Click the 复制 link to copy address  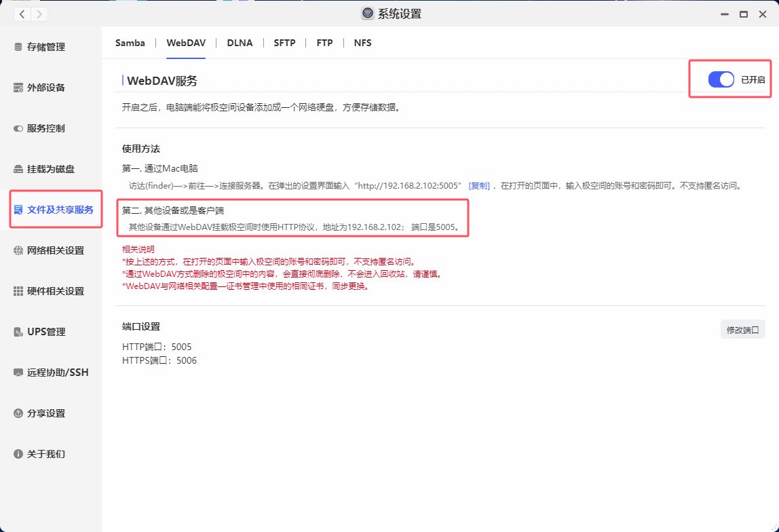pos(479,185)
